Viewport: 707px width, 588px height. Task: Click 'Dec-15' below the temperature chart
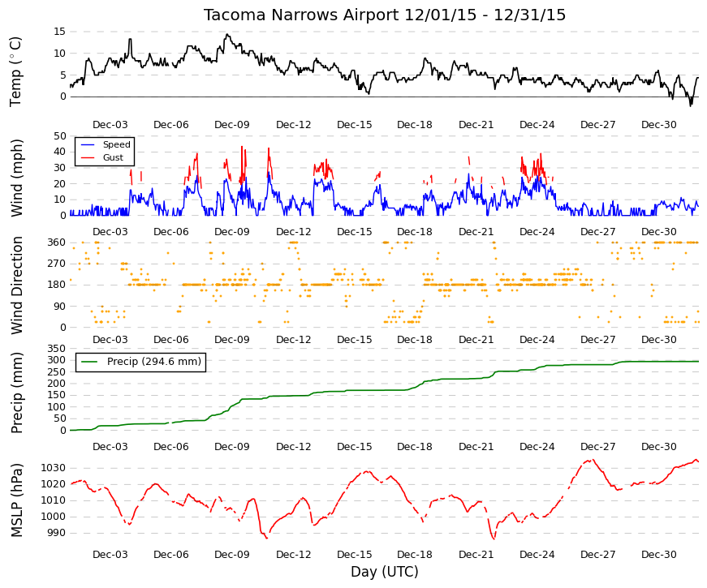(355, 125)
